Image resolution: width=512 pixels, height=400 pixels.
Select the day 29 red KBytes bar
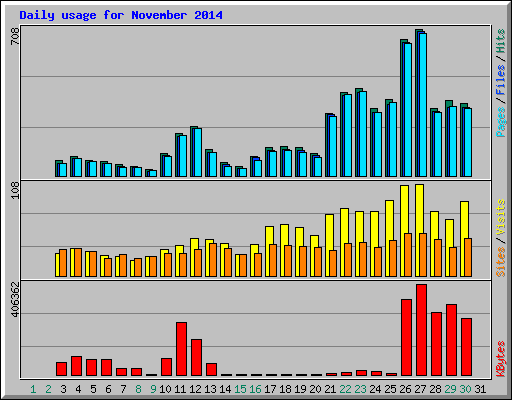(451, 340)
